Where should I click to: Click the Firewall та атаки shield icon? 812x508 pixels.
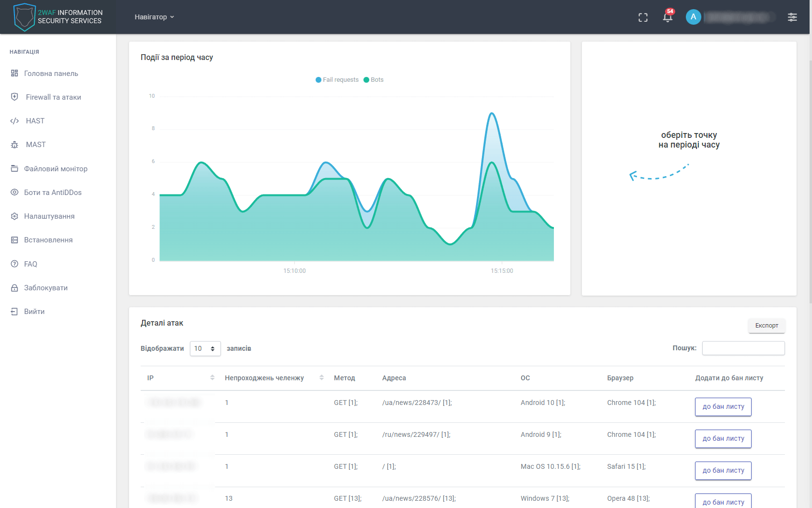click(x=14, y=97)
